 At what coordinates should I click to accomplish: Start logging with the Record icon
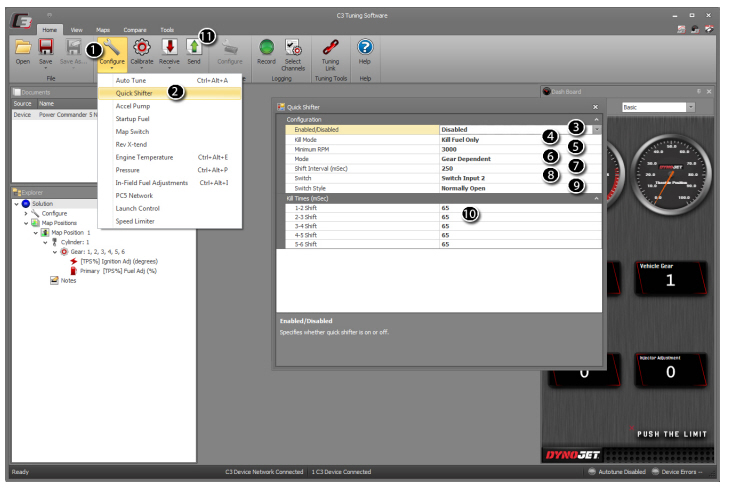click(266, 48)
